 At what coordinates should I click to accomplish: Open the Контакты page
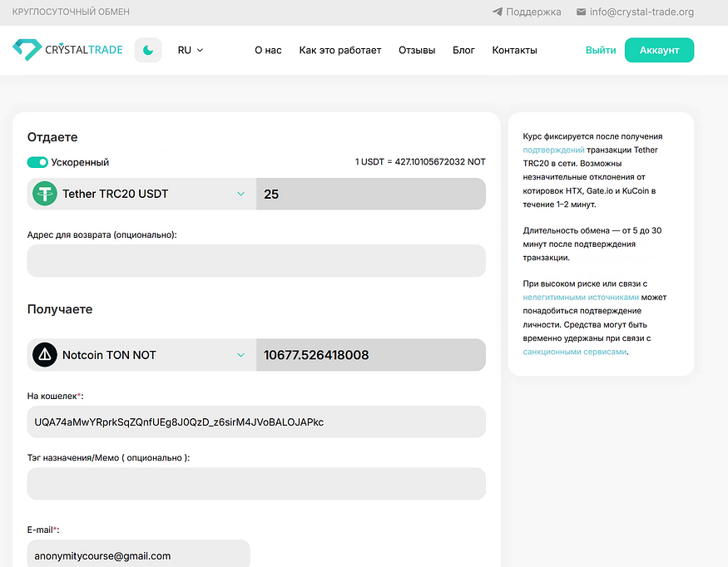[514, 50]
